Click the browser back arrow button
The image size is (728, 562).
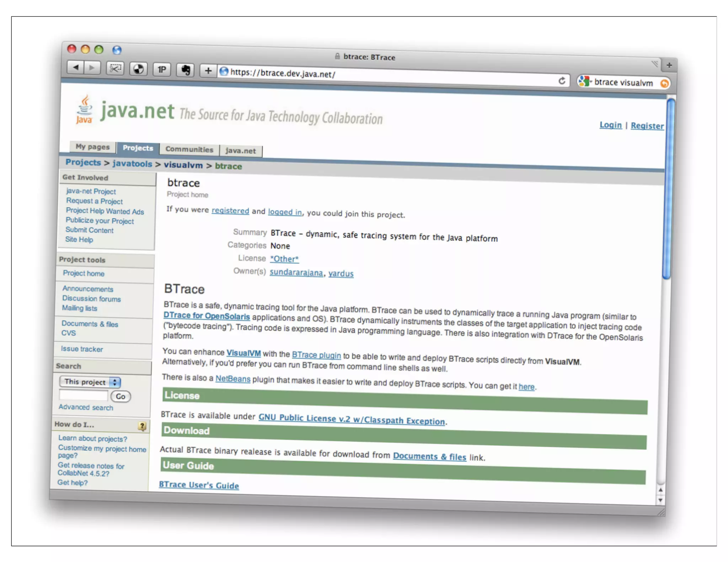(76, 67)
